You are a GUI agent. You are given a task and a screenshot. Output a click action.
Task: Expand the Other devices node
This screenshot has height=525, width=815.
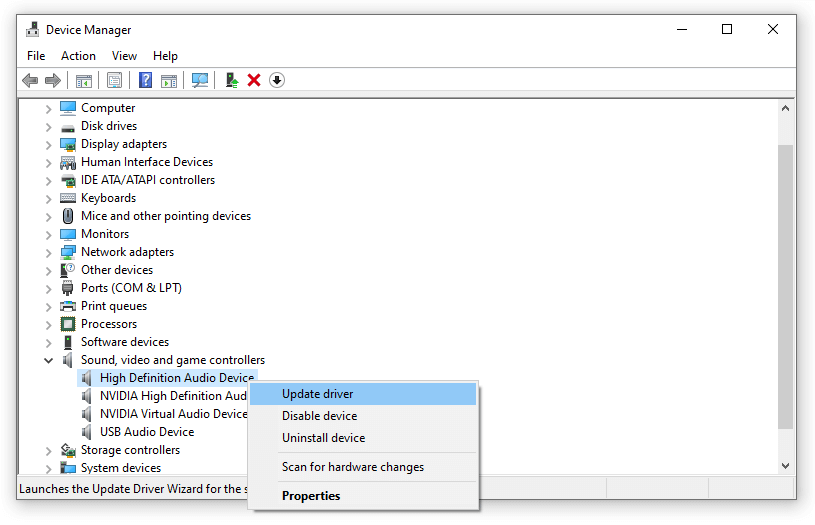click(x=48, y=271)
